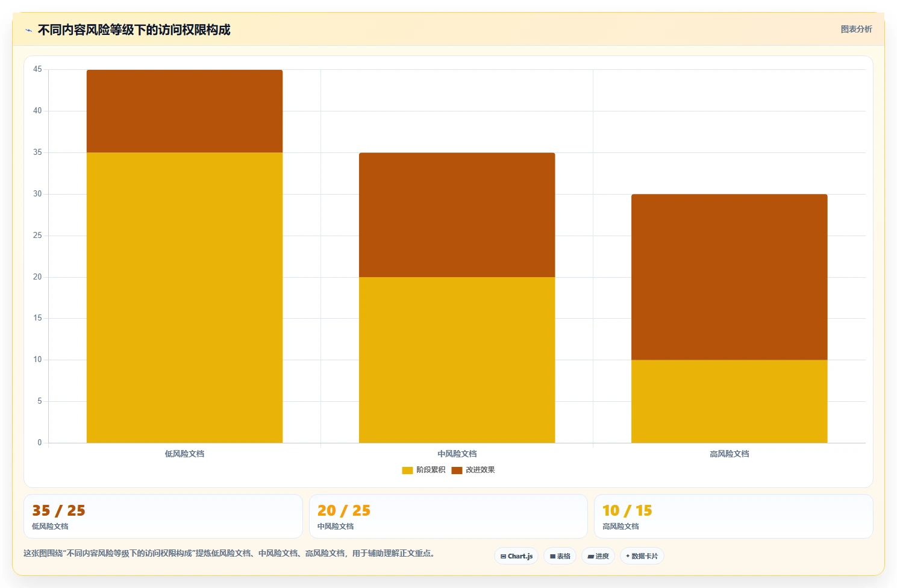The image size is (897, 588).
Task: Toggle the 改进效果 legend swatch
Action: pos(457,470)
